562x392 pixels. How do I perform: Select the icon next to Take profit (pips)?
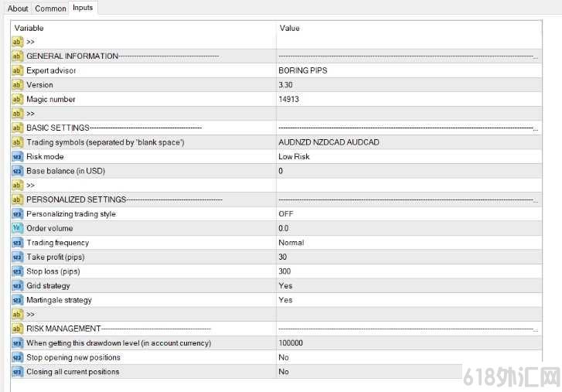[x=17, y=257]
